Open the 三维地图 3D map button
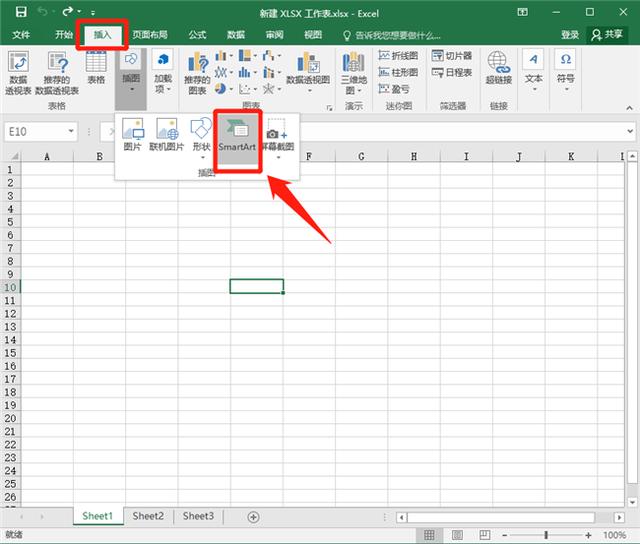Image resolution: width=640 pixels, height=544 pixels. (x=354, y=73)
